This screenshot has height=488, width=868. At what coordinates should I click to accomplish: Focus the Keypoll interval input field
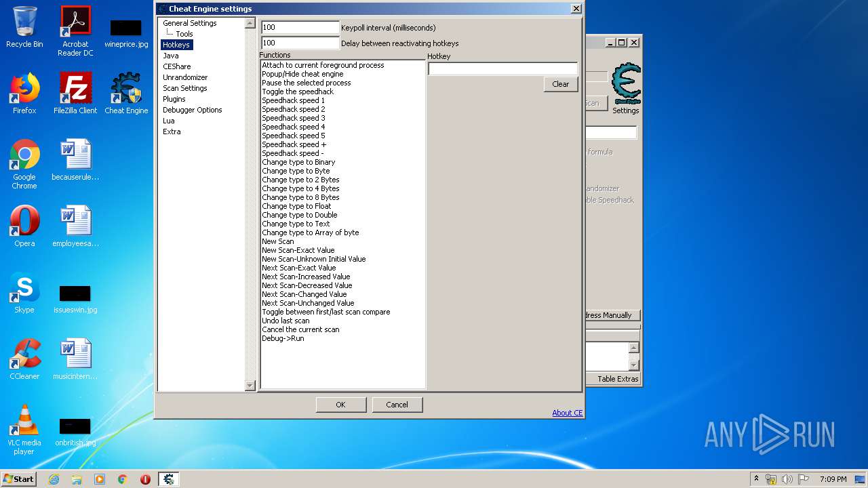(300, 28)
